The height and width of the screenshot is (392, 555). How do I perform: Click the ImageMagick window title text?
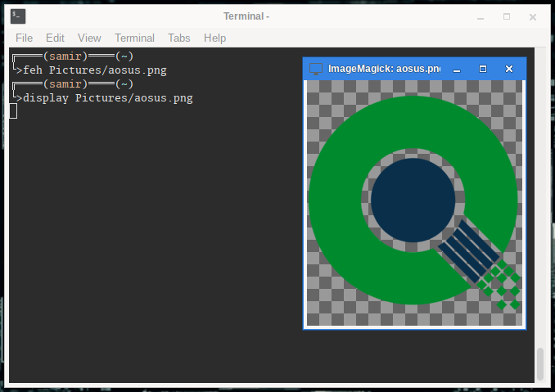tap(384, 69)
